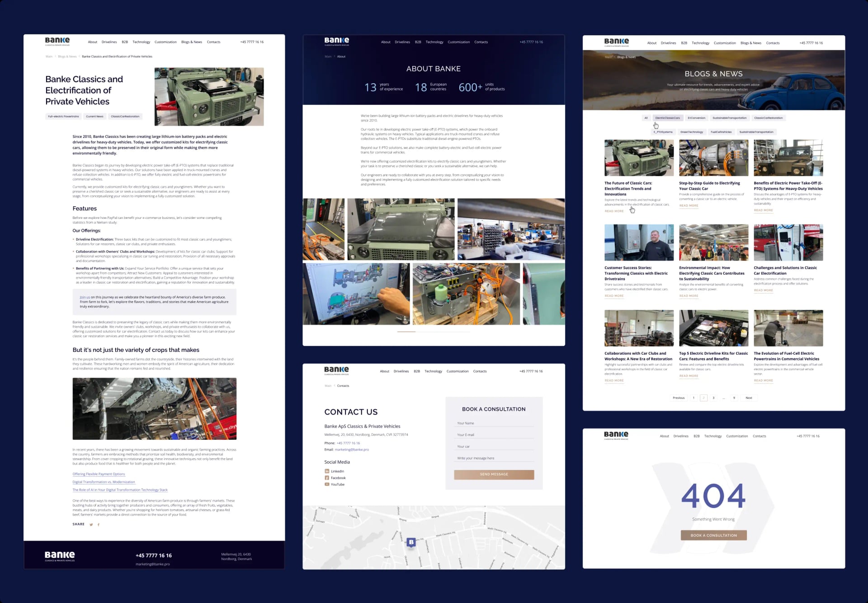Toggle the GreenTechnology filter tag
Image resolution: width=868 pixels, height=603 pixels.
[691, 132]
